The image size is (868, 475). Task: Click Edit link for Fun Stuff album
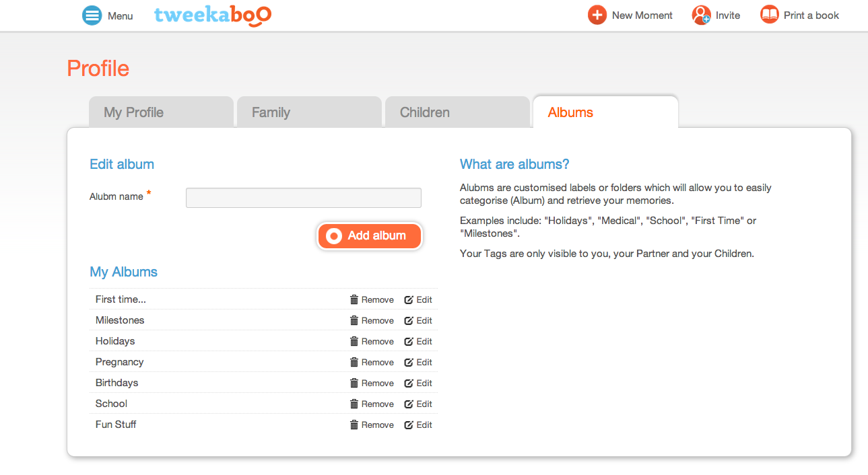click(x=424, y=425)
